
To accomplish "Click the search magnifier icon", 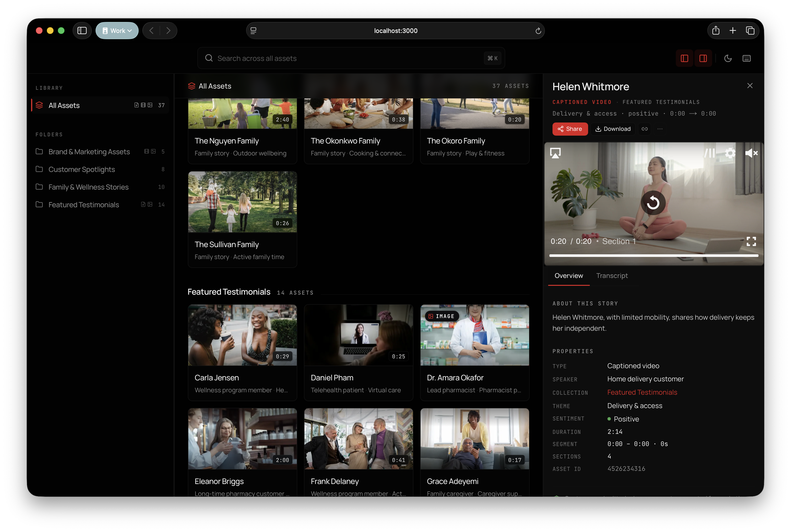I will (x=209, y=58).
